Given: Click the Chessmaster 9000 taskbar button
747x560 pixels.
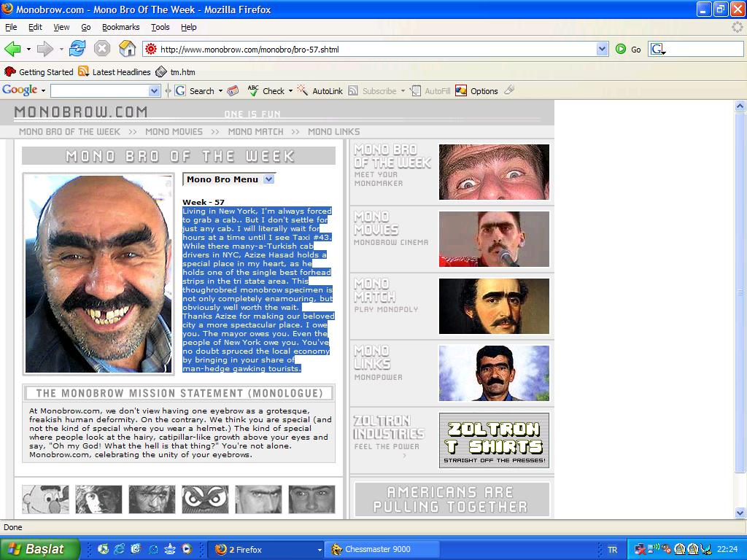Looking at the screenshot, I should [x=382, y=549].
